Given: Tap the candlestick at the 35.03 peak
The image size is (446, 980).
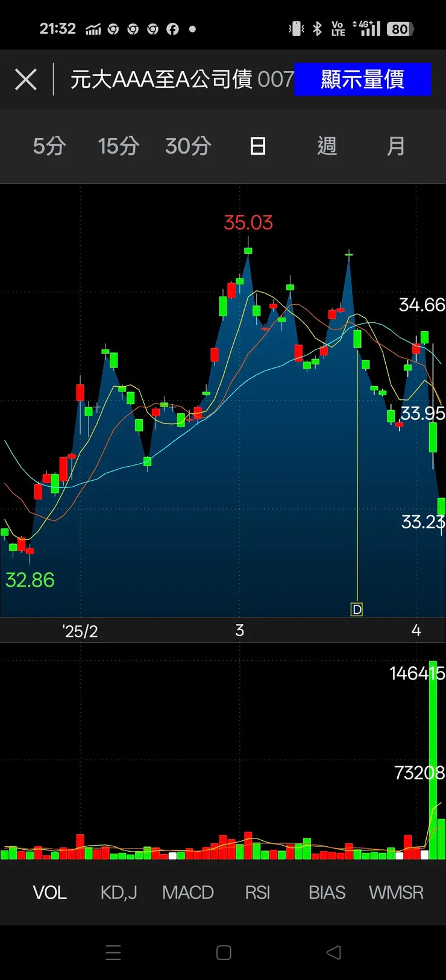Looking at the screenshot, I should (x=248, y=249).
